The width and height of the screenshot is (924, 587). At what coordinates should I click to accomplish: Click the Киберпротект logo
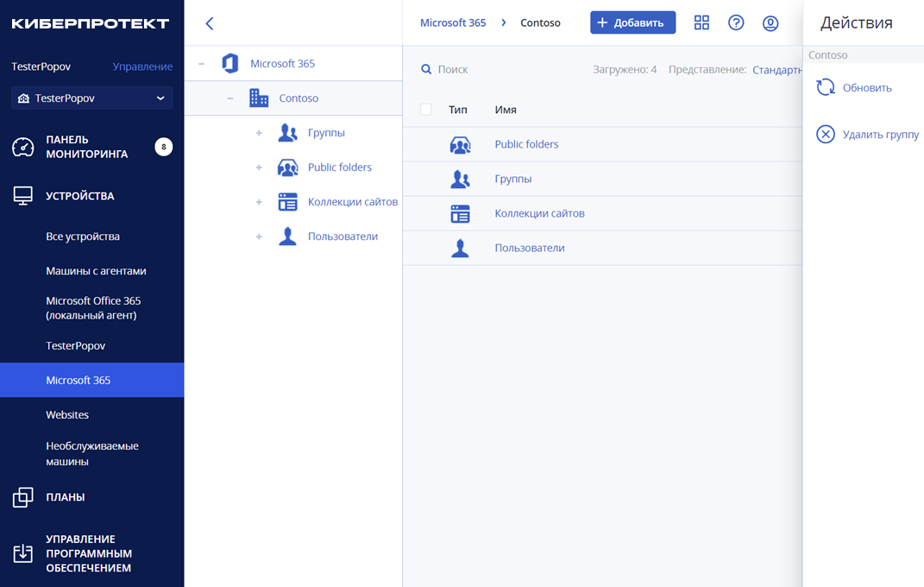(91, 23)
